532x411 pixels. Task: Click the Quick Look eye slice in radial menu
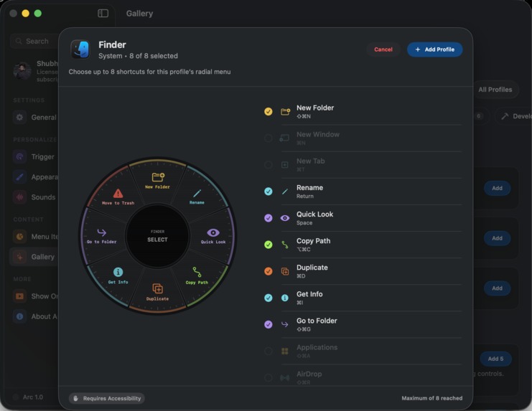click(213, 236)
